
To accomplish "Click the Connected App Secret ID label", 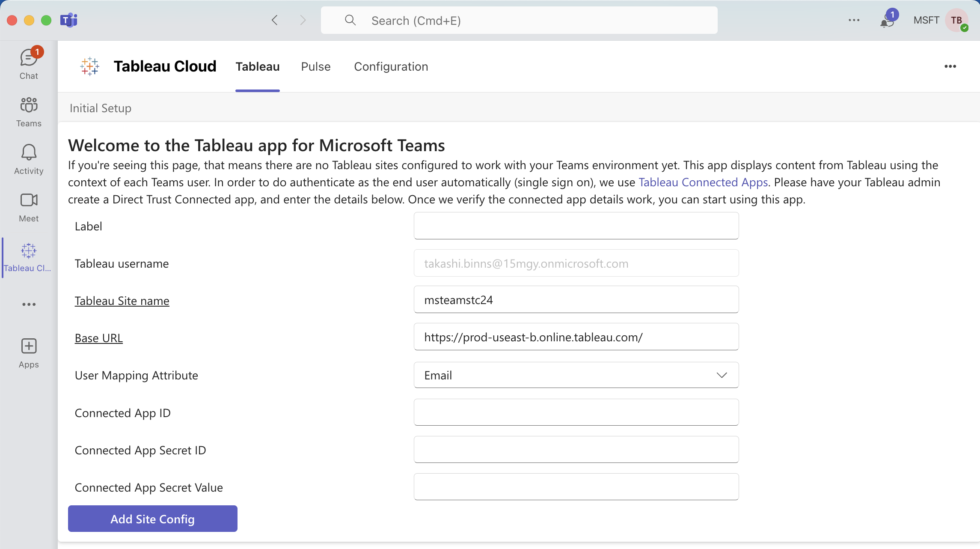I will 140,450.
